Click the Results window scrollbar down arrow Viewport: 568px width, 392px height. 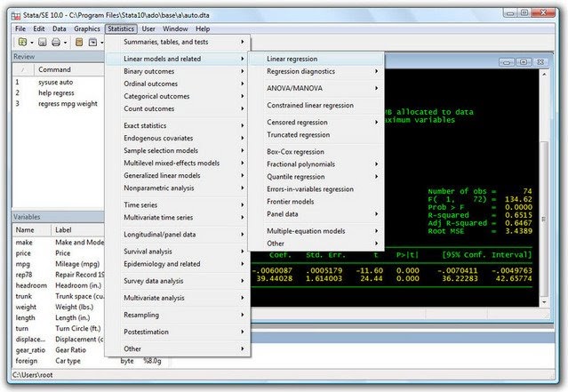click(x=544, y=302)
